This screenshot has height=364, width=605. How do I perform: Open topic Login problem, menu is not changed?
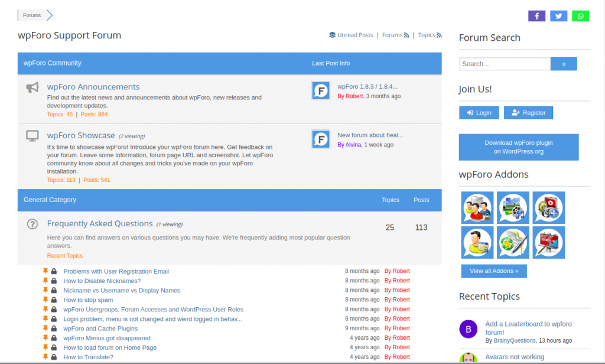click(153, 319)
